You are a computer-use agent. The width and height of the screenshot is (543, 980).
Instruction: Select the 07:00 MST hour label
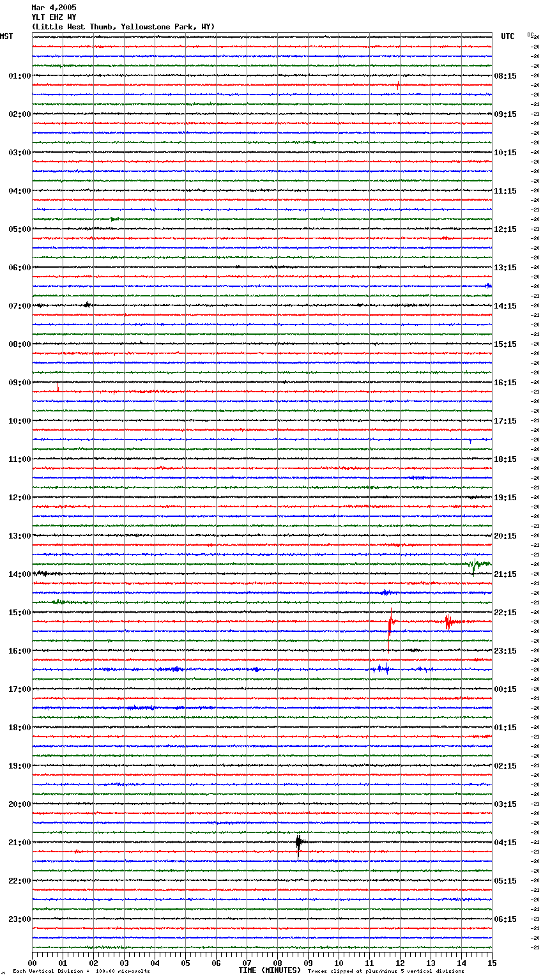pyautogui.click(x=19, y=306)
